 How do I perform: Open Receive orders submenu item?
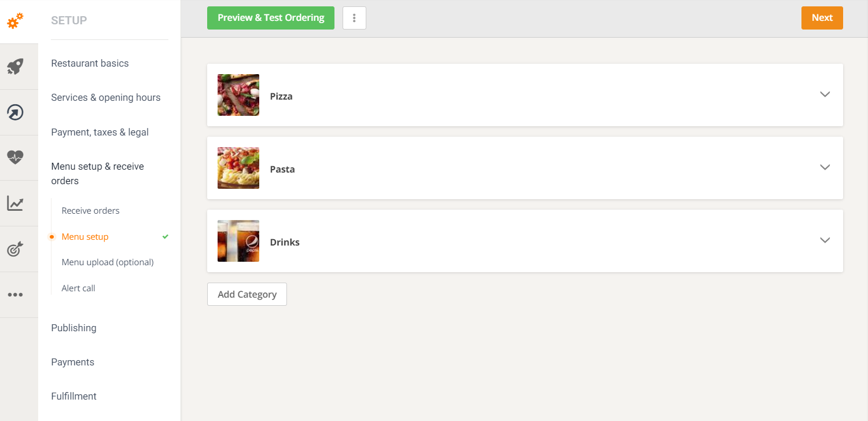(x=91, y=211)
